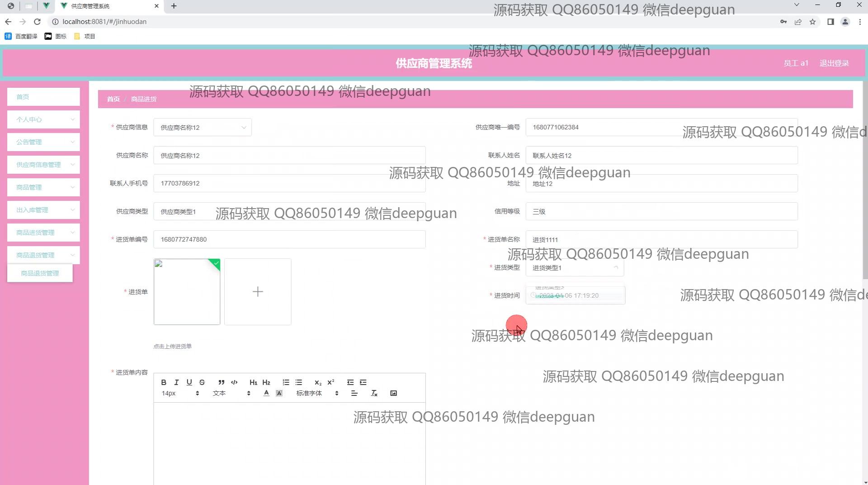
Task: Apply Heading 1 style
Action: (253, 382)
